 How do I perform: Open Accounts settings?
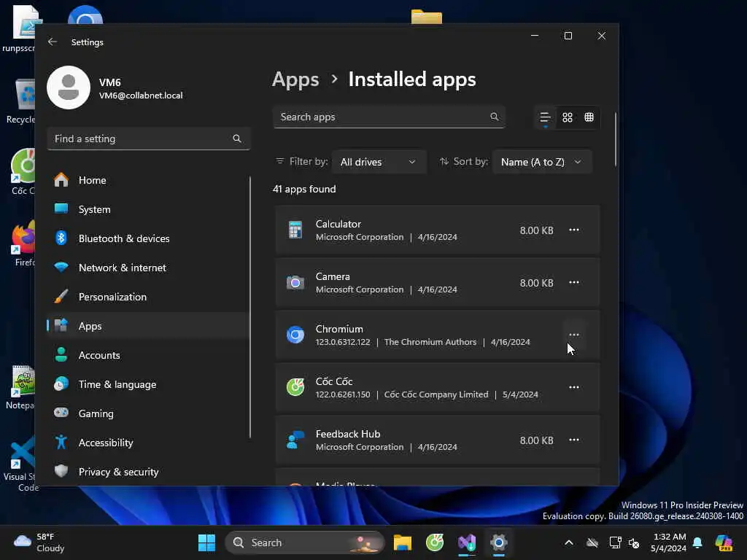(147, 355)
